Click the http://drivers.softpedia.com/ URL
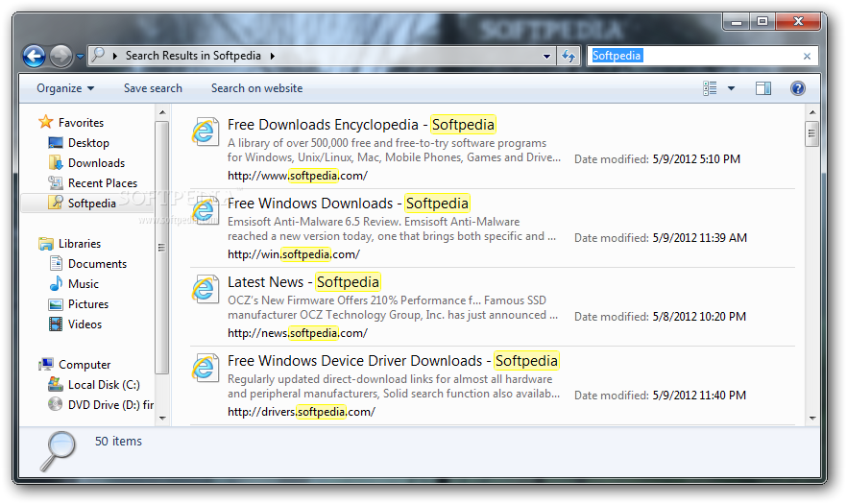 301,412
